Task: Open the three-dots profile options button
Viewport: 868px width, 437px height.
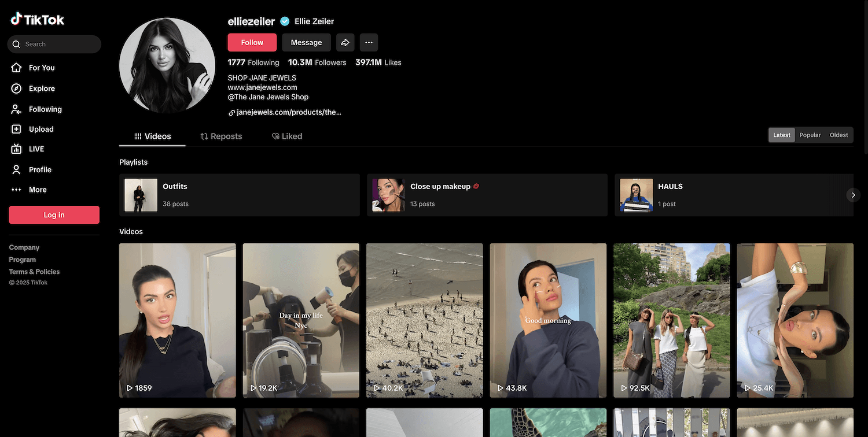Action: [369, 42]
